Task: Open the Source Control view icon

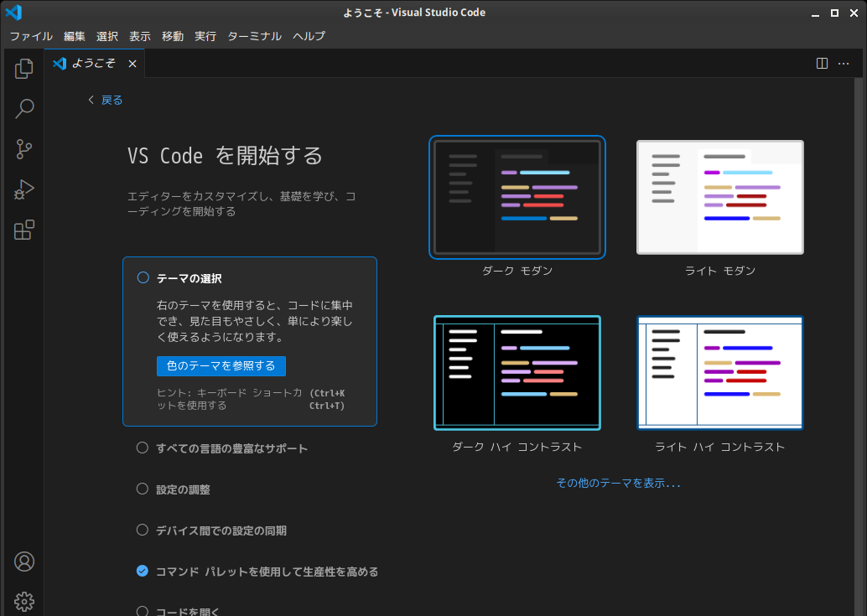Action: coord(24,149)
